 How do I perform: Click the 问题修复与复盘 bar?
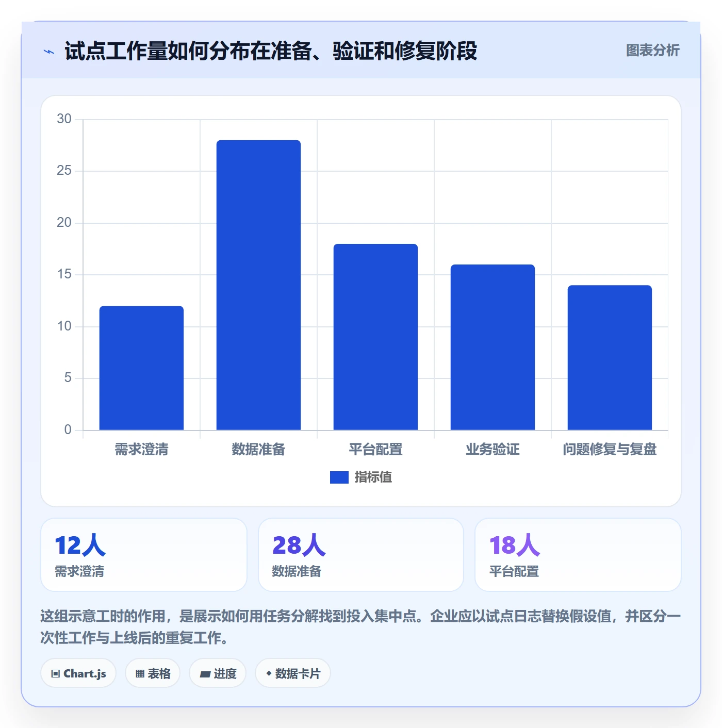coord(610,358)
